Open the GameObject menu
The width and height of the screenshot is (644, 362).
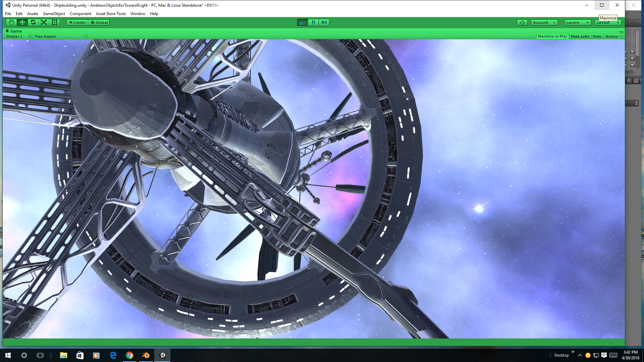[x=54, y=14]
